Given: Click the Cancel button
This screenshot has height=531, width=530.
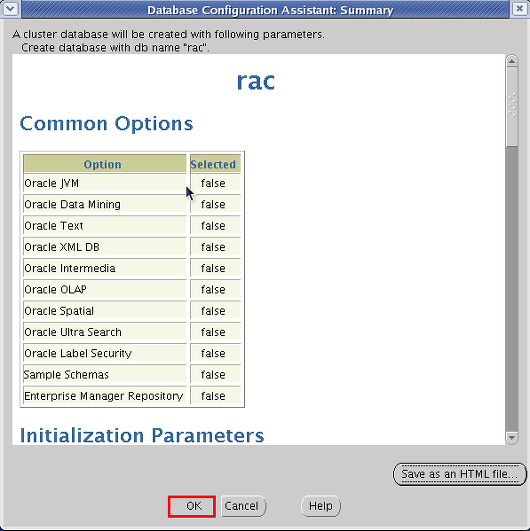Looking at the screenshot, I should pyautogui.click(x=243, y=506).
